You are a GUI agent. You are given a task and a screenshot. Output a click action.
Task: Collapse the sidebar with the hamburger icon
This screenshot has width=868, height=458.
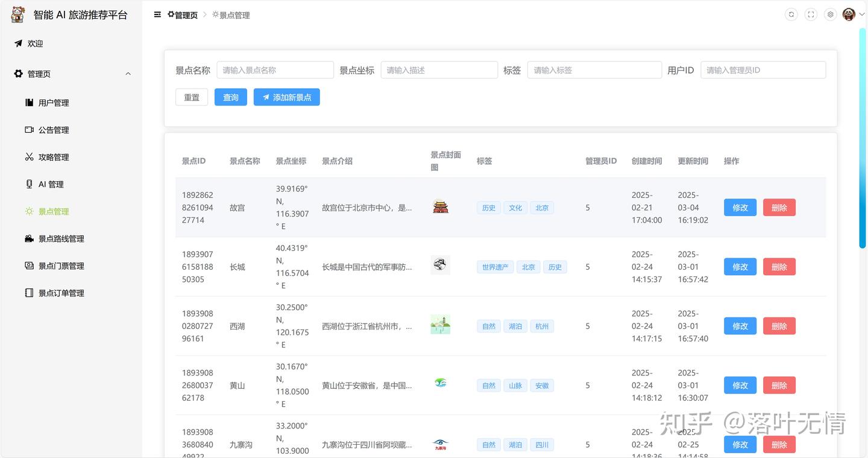157,14
